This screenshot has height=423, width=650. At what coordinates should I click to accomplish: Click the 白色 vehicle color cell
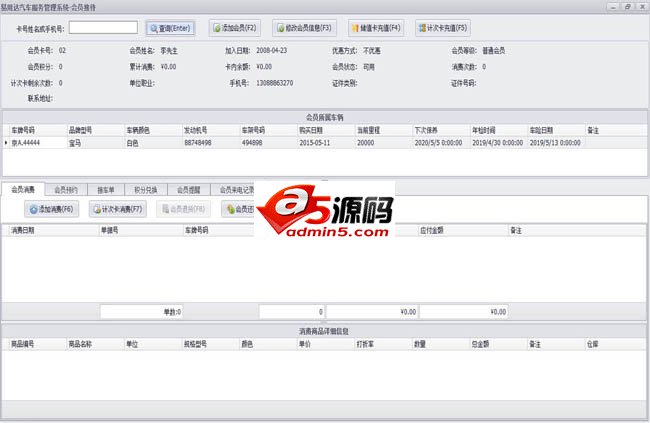153,143
